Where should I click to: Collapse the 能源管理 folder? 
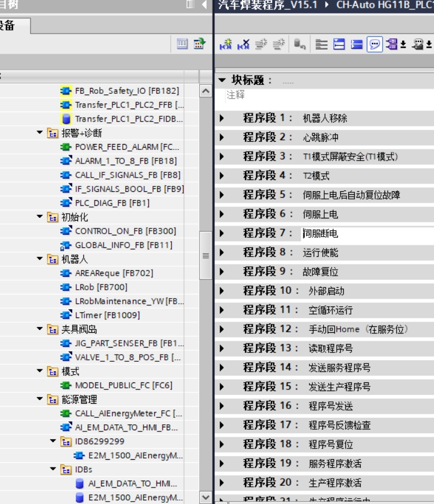tap(40, 398)
